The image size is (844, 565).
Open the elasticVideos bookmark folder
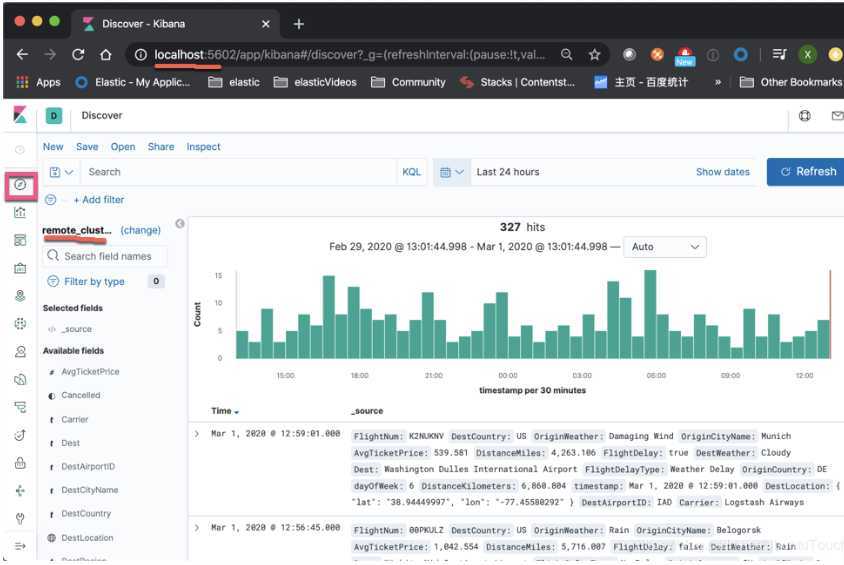(x=315, y=82)
